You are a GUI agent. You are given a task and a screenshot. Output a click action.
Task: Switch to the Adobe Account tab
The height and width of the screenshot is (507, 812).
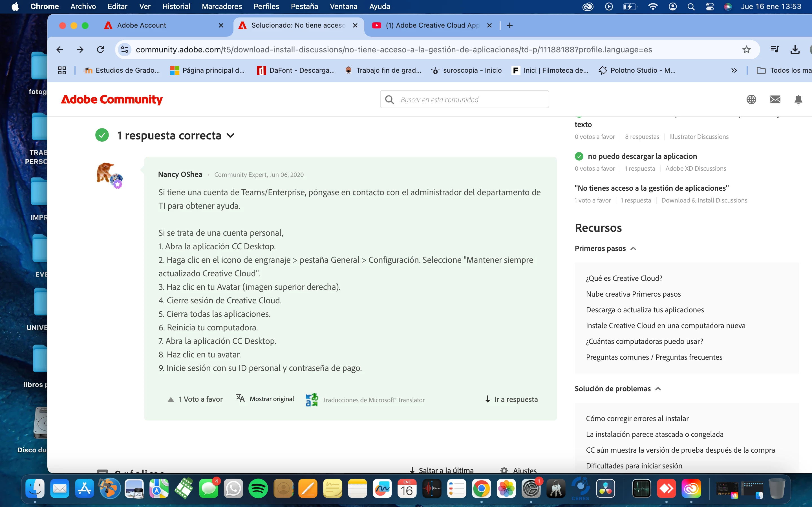[x=142, y=25]
